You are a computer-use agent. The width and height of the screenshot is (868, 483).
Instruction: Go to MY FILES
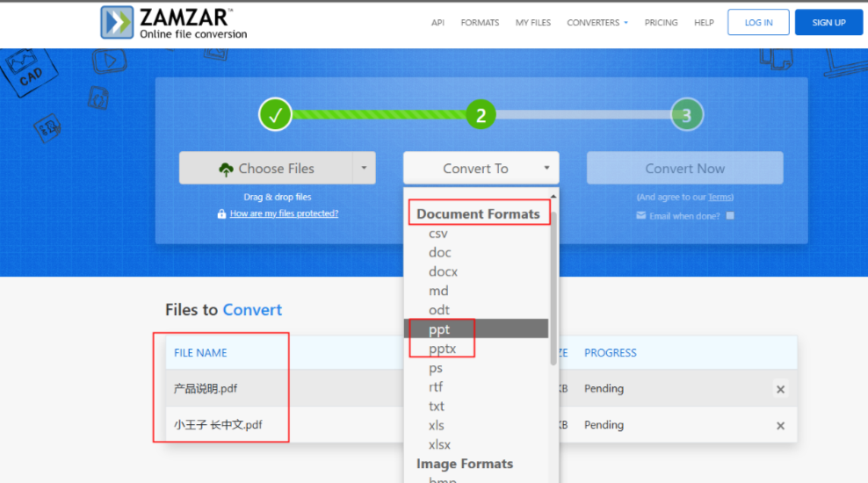point(533,23)
